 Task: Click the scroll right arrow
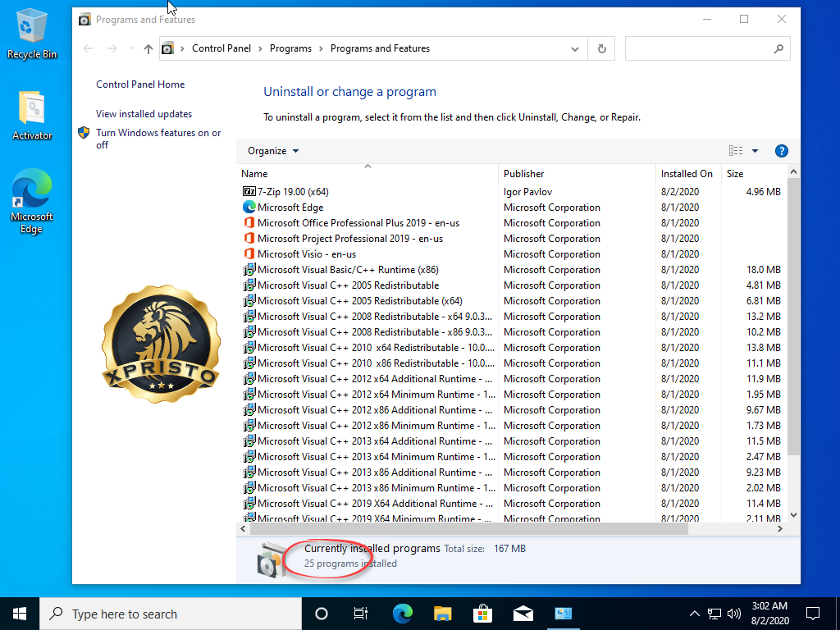[x=779, y=529]
